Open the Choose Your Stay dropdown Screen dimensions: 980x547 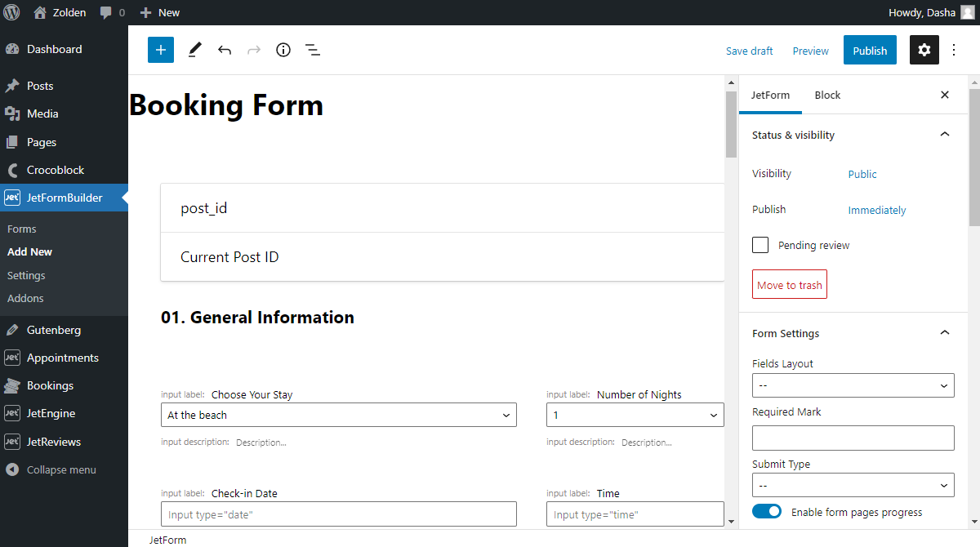point(338,415)
